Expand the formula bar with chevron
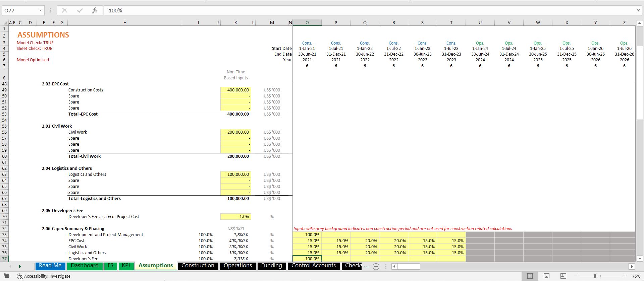Viewport: 644px width, 281px height. (638, 10)
